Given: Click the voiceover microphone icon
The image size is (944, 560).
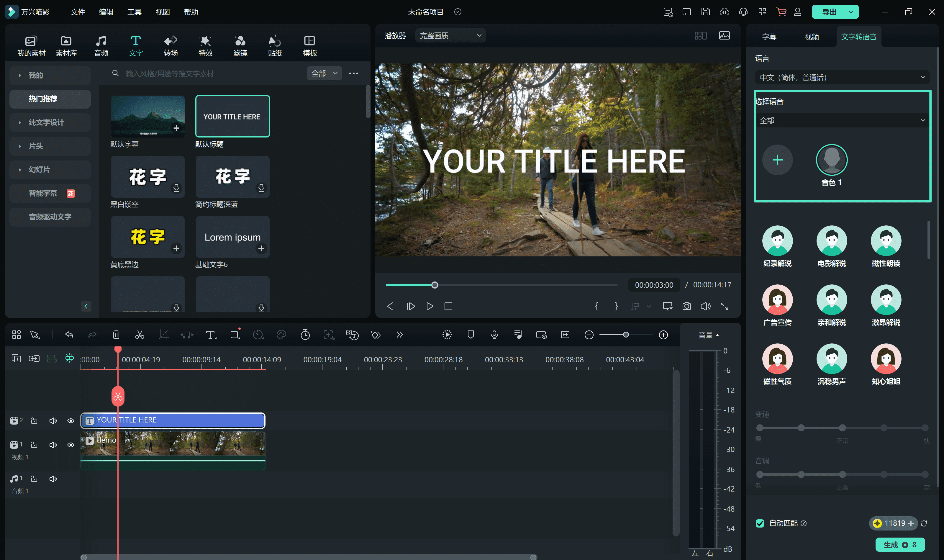Looking at the screenshot, I should (x=494, y=335).
